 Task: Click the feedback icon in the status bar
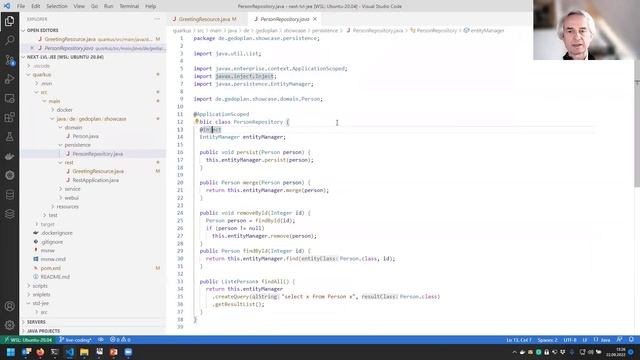tap(619, 340)
